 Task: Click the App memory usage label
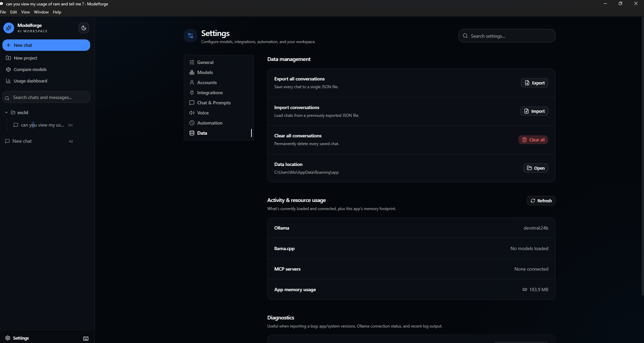(295, 289)
